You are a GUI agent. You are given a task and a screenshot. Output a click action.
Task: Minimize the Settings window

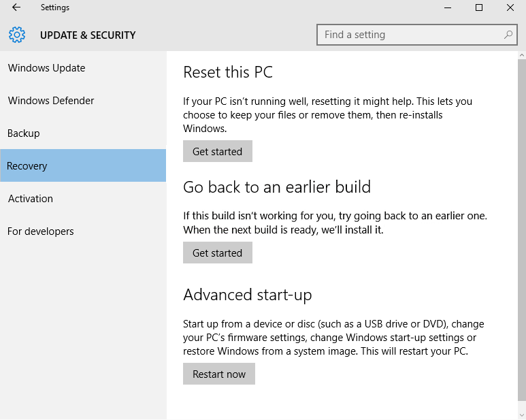[x=448, y=7]
